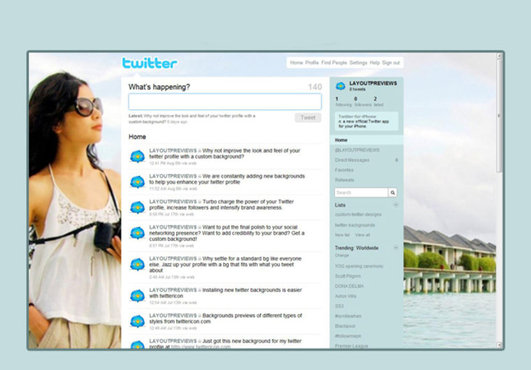Click the page vertical scrollbar thumb

499,117
